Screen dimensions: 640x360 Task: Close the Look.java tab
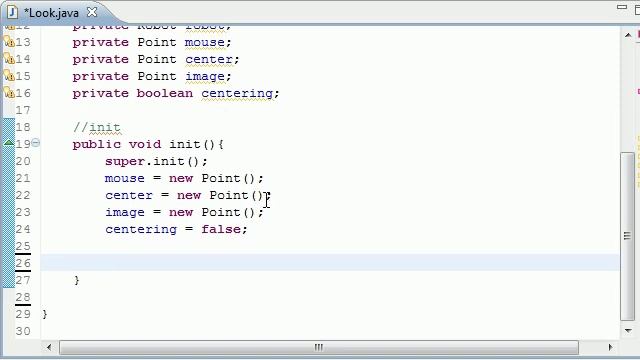92,12
